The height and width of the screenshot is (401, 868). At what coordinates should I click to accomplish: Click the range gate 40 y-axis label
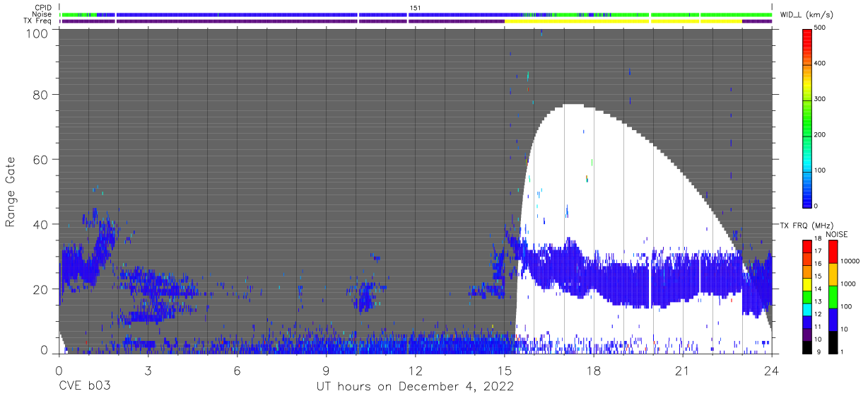[x=40, y=224]
